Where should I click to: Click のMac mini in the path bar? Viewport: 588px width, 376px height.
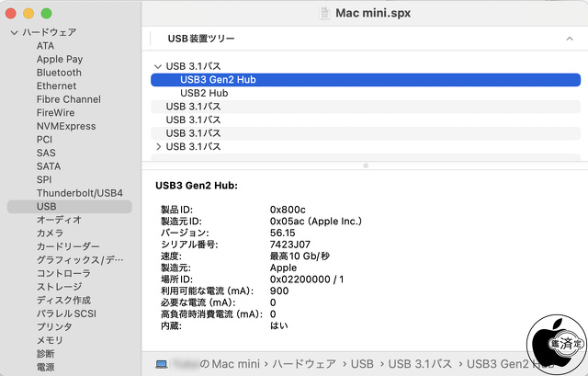[230, 364]
